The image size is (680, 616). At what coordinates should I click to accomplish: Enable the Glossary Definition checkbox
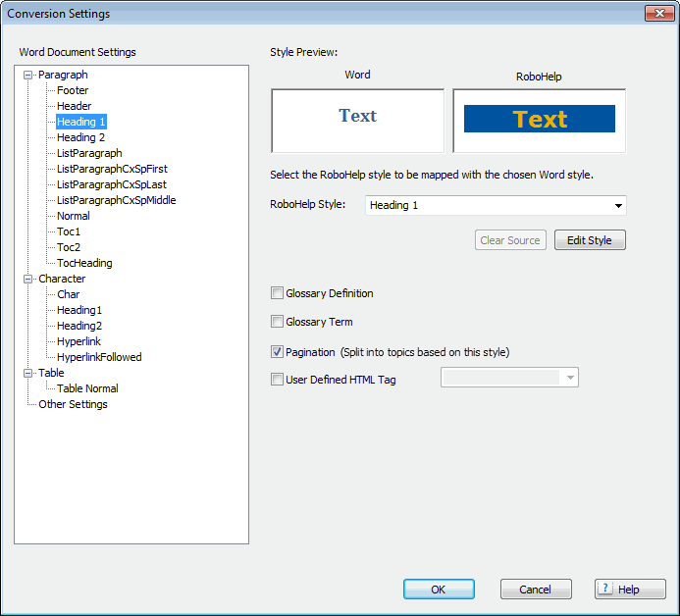pos(277,293)
